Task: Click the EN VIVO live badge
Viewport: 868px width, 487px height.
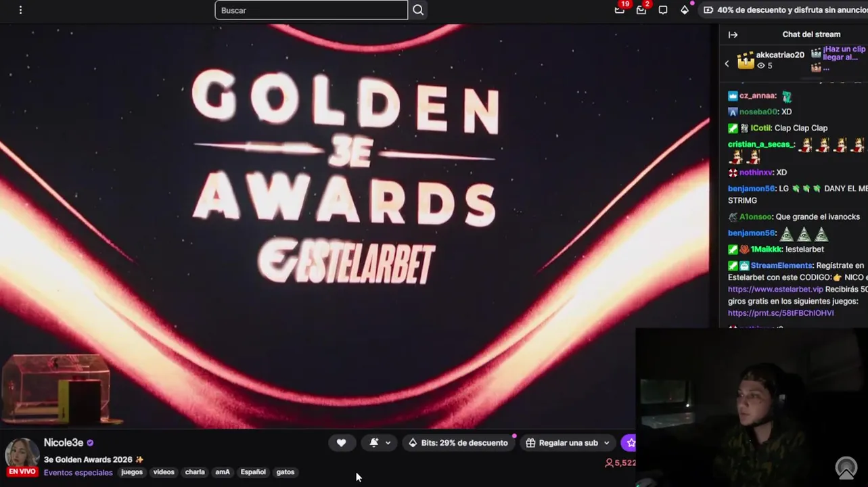Action: [x=22, y=472]
